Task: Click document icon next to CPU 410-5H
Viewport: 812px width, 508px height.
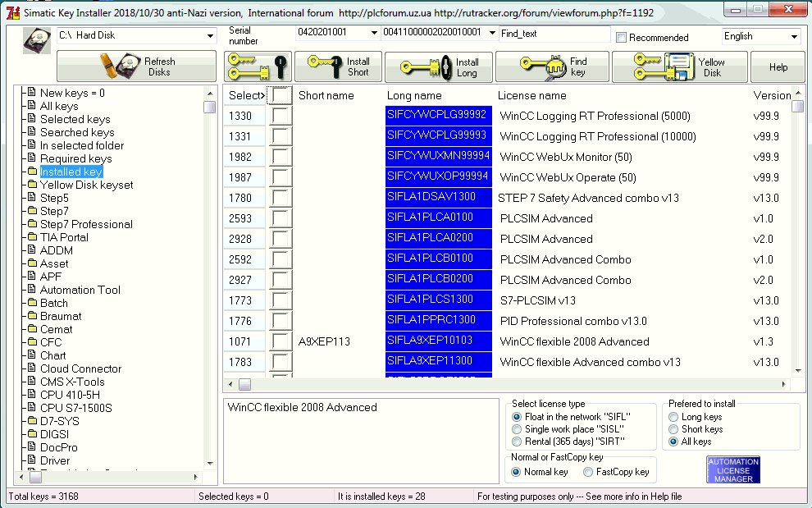Action: 32,394
